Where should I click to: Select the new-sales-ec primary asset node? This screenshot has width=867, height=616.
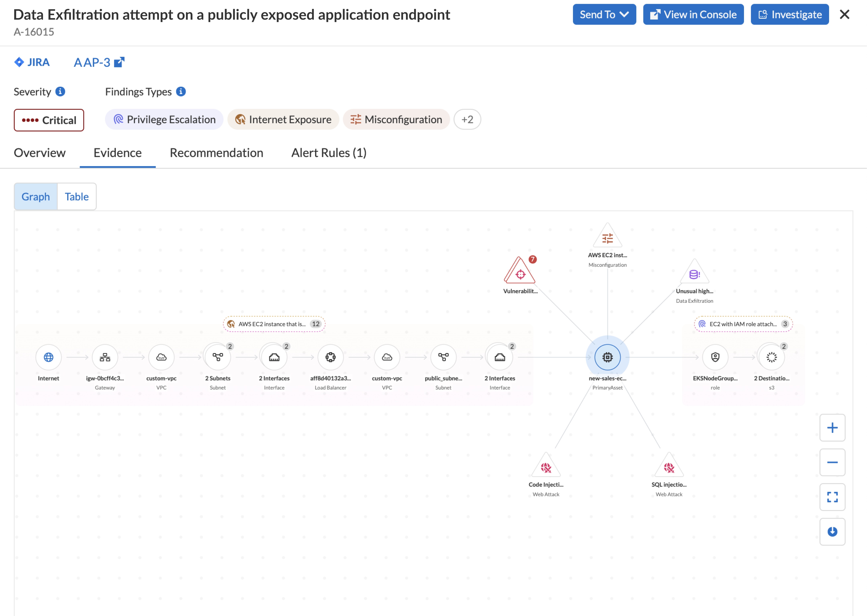tap(607, 357)
